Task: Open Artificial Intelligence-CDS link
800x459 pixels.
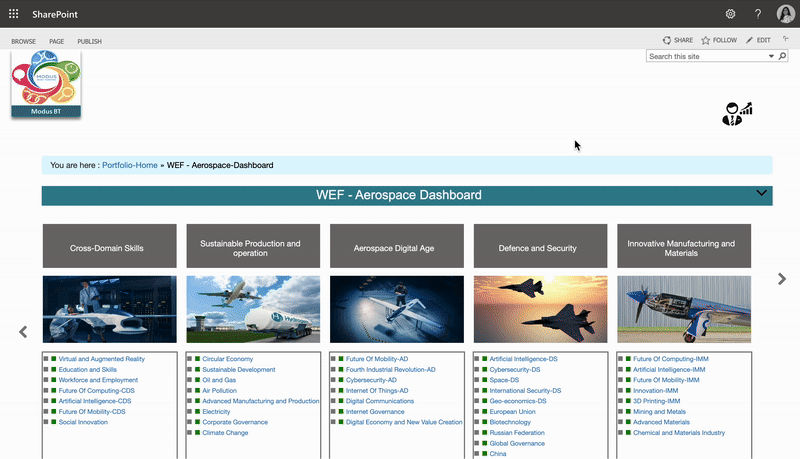Action: [95, 401]
